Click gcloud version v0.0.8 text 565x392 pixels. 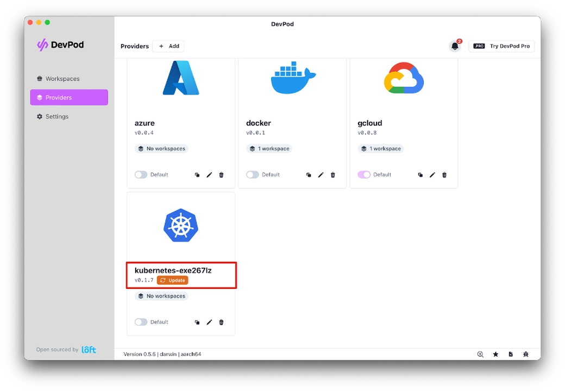point(367,133)
